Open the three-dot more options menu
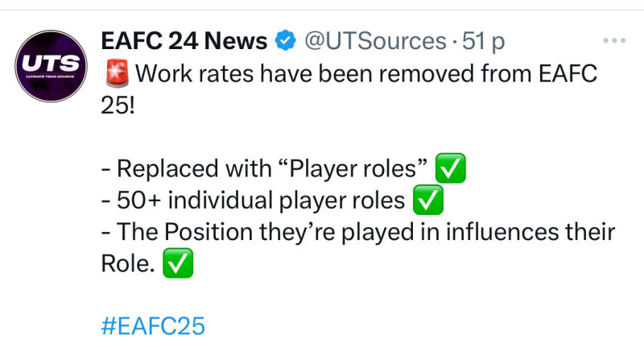The image size is (644, 347). (614, 40)
